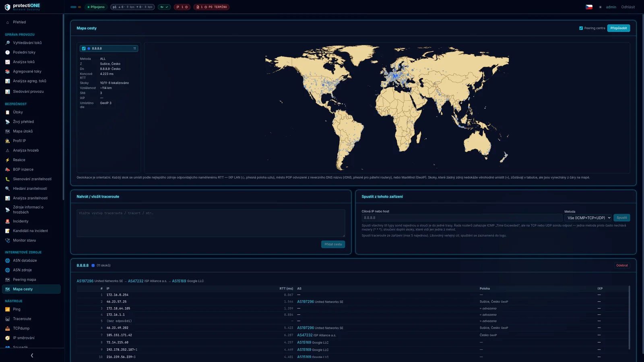Toggle the light theme sun icon
Image resolution: width=644 pixels, height=362 pixels.
click(x=600, y=7)
